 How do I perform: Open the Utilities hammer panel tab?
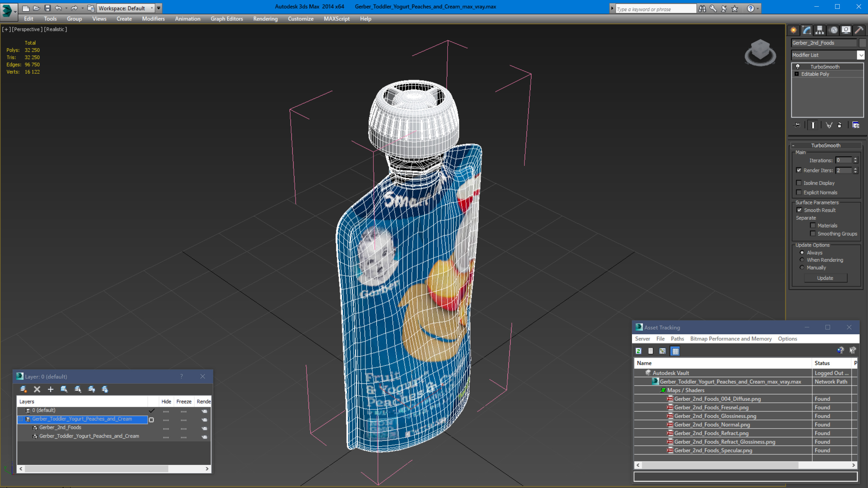pos(859,30)
